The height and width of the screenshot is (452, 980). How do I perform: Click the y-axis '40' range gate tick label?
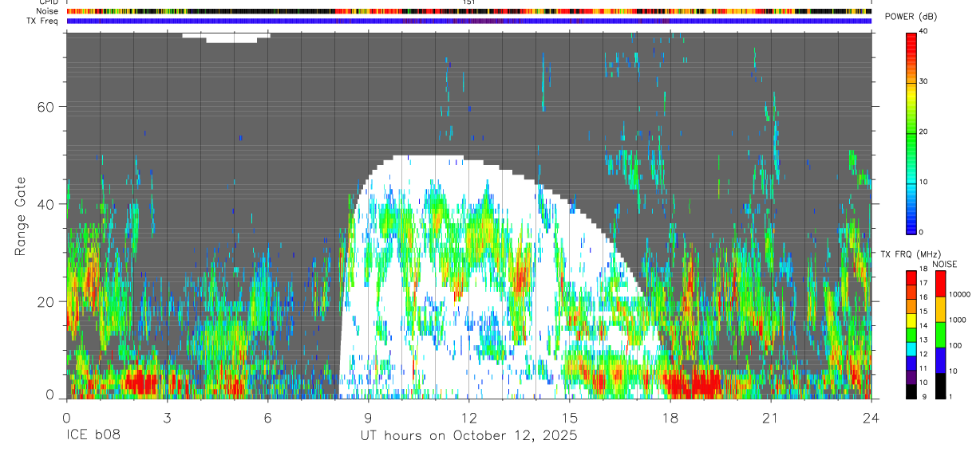[x=45, y=204]
